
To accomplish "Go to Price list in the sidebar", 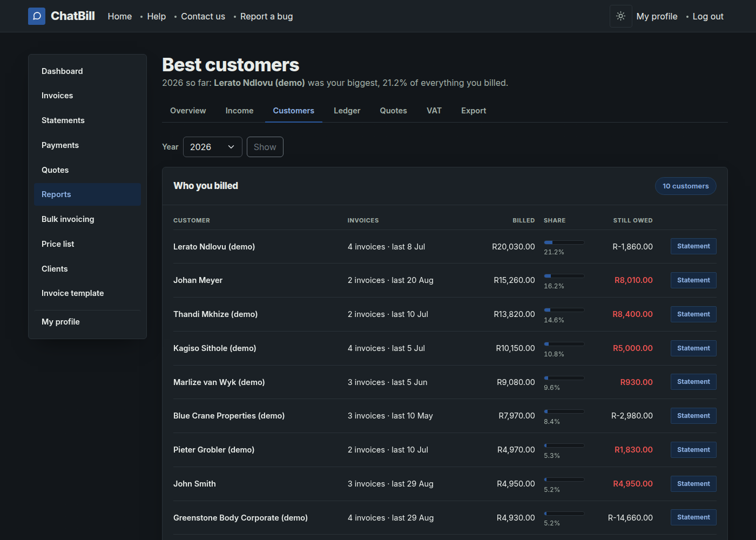I will 87,244.
